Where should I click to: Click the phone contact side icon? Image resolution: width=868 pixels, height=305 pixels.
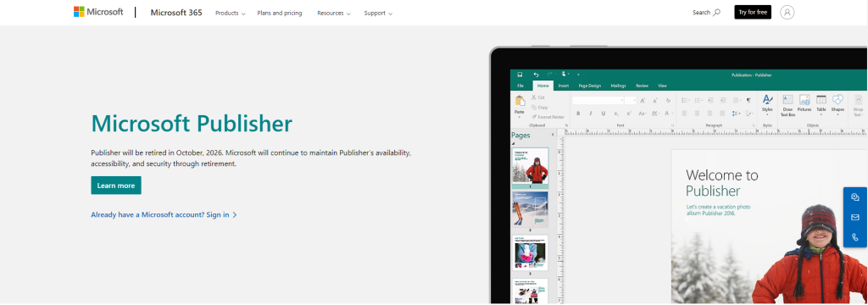tap(855, 238)
